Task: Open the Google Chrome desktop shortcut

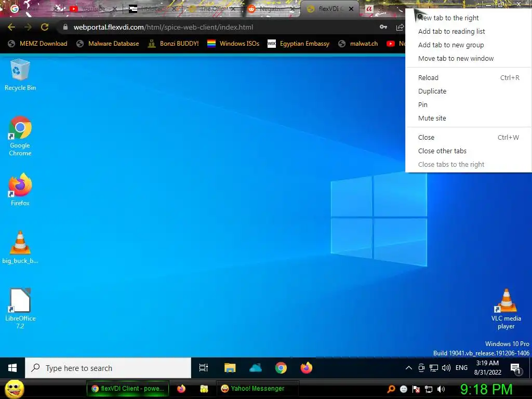Action: click(x=20, y=136)
